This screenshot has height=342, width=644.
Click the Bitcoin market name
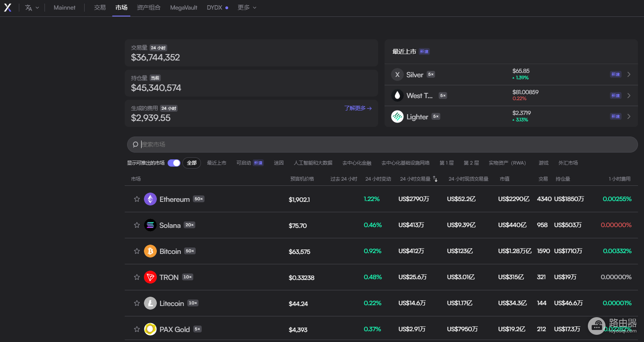click(x=170, y=251)
